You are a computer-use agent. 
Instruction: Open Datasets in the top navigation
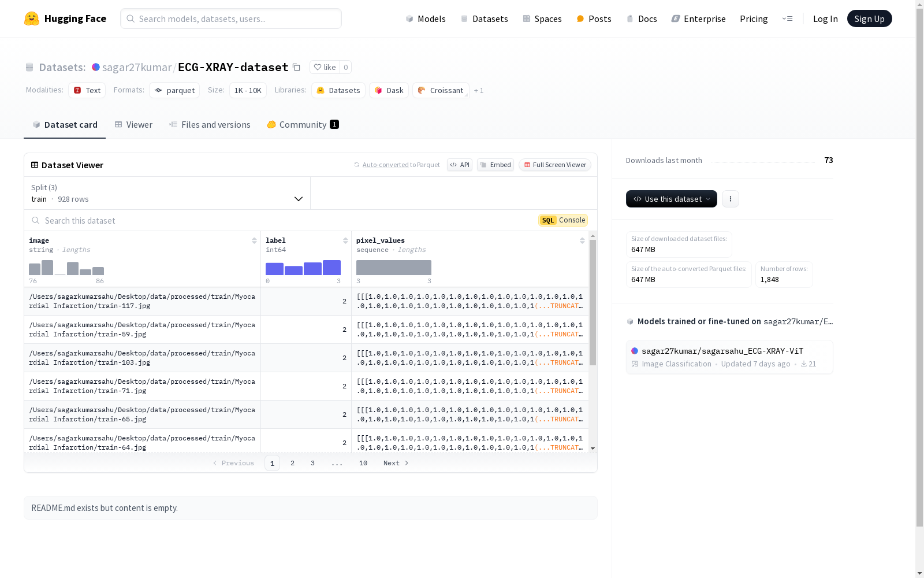point(484,18)
